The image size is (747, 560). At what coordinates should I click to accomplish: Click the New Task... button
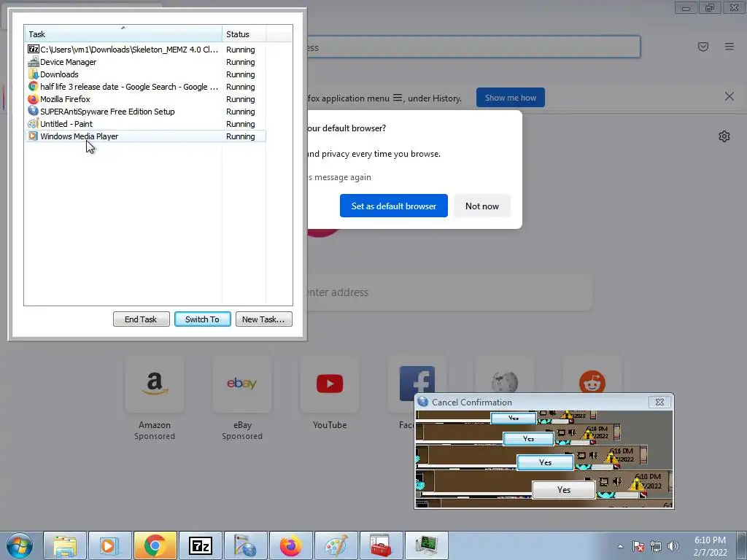pos(263,319)
